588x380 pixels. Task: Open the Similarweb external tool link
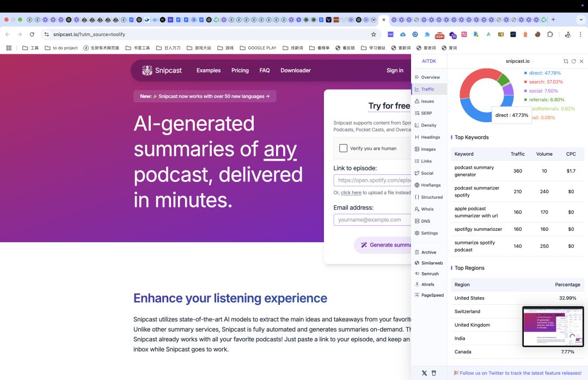pos(428,263)
